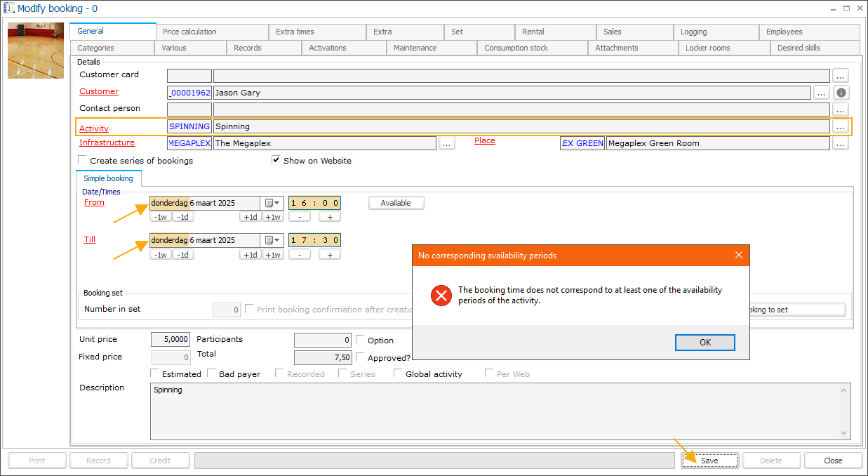The height and width of the screenshot is (476, 868).
Task: Decrease Till time with minus button
Action: [x=300, y=254]
